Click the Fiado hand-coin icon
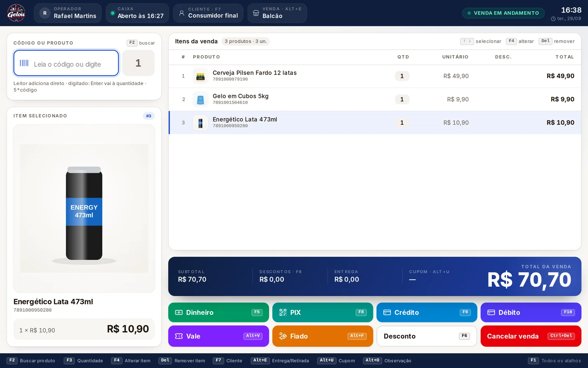The image size is (588, 368). pos(283,336)
